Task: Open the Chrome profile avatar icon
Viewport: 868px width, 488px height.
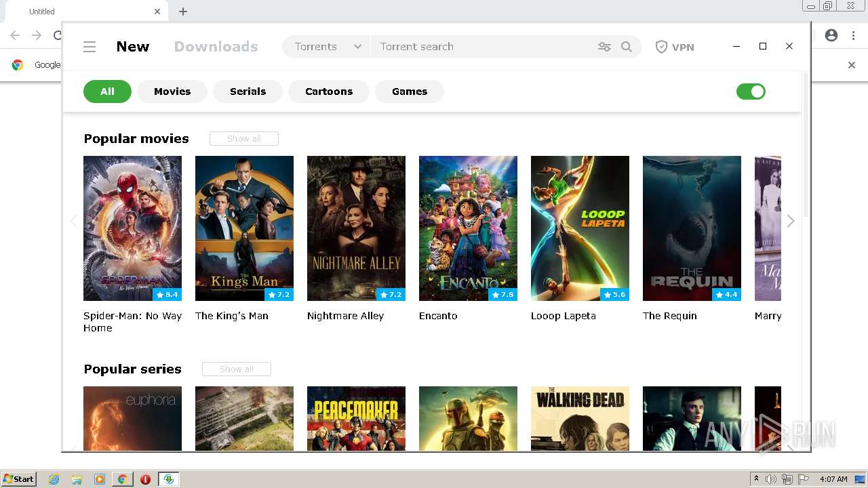Action: tap(831, 35)
